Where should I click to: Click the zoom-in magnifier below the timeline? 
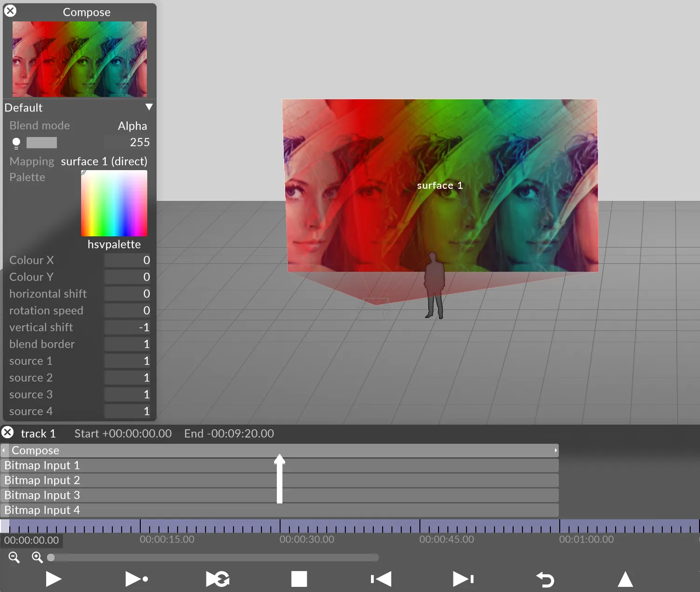37,558
